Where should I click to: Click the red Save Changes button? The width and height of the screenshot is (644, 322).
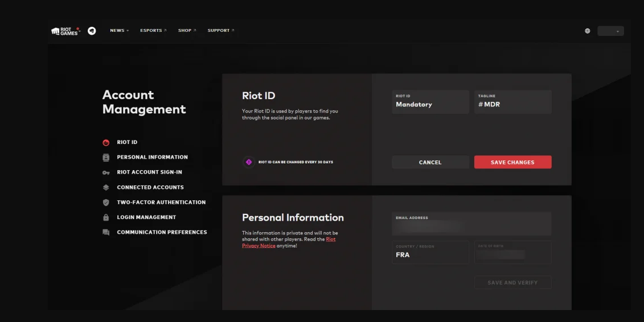coord(512,162)
